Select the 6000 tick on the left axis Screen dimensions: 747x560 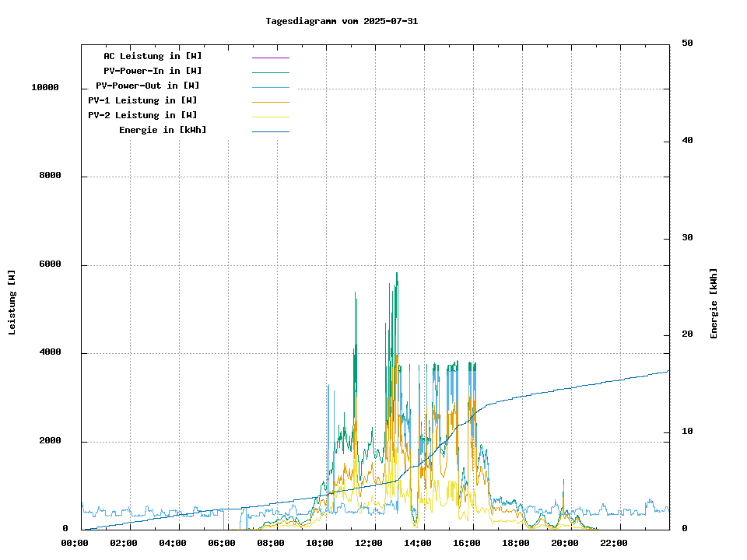coord(50,264)
